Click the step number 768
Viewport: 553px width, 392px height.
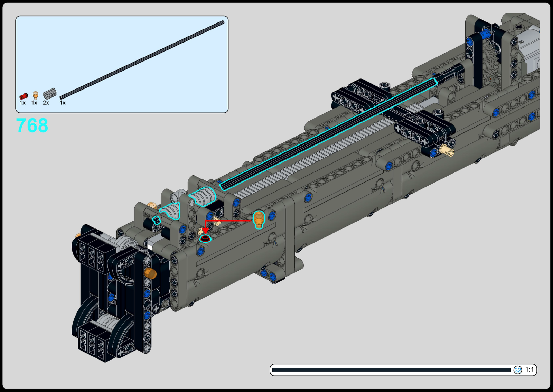click(x=32, y=125)
